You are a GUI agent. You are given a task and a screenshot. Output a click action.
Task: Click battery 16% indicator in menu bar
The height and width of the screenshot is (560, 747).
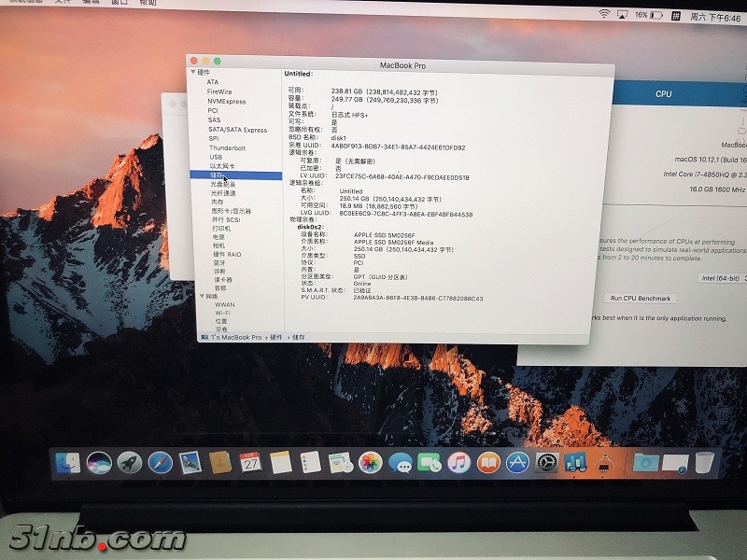point(649,15)
